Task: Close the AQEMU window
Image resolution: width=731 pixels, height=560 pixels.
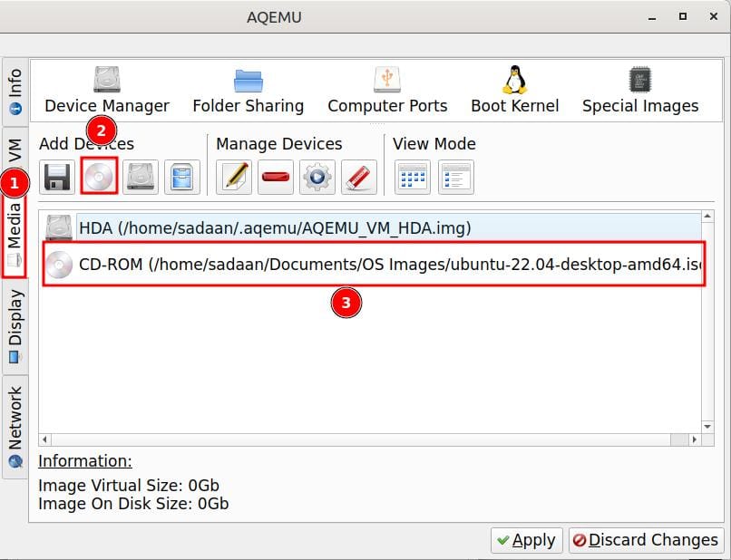Action: [713, 17]
